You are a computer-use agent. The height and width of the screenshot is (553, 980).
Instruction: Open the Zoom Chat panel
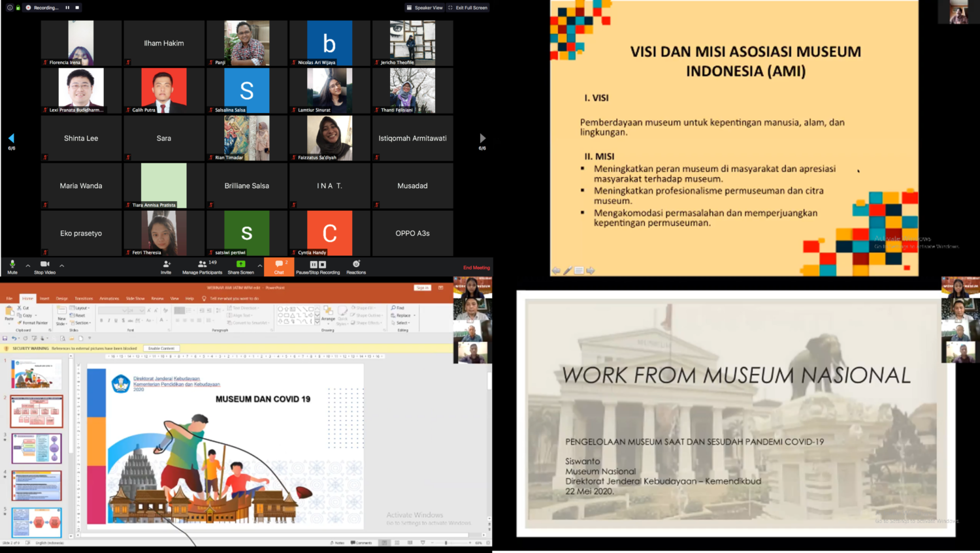coord(279,265)
